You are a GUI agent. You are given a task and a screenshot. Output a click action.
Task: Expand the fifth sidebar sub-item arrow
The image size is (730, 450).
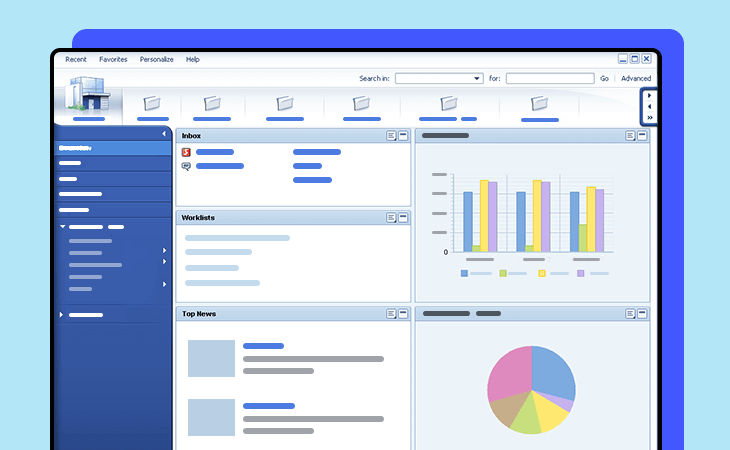[164, 284]
